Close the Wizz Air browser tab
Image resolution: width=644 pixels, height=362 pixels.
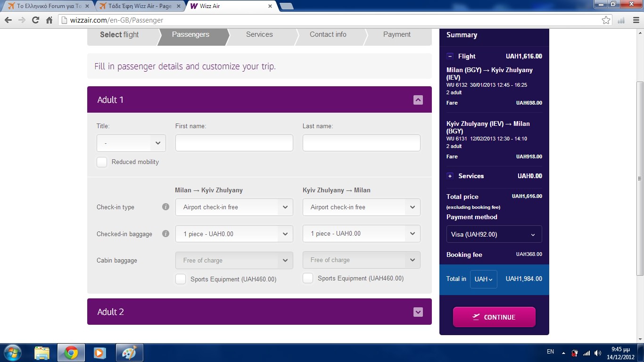pyautogui.click(x=270, y=7)
